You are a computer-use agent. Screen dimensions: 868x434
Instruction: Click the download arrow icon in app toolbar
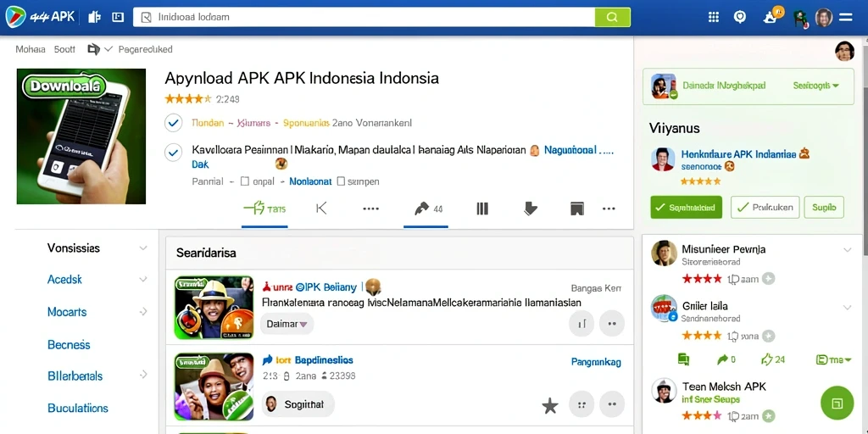530,209
